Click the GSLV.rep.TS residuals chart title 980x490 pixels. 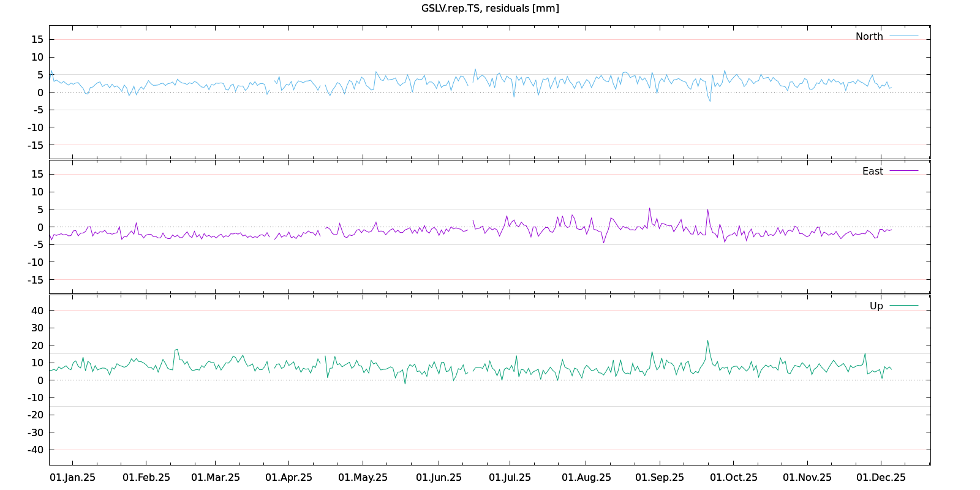tap(490, 9)
